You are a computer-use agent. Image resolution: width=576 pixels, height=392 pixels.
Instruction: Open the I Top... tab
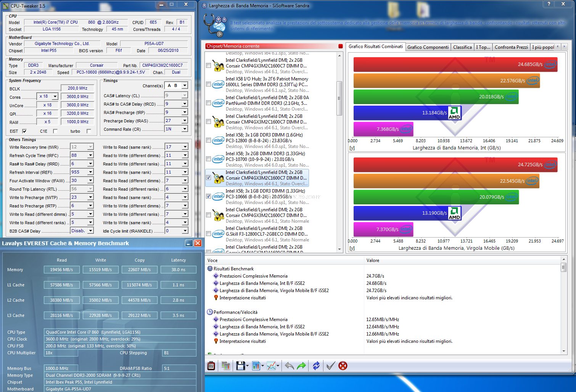coord(483,47)
